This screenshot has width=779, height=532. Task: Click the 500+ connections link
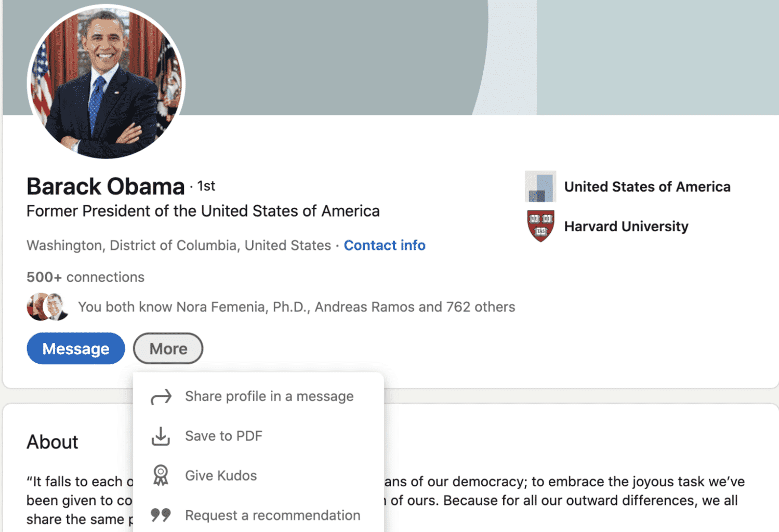click(85, 277)
